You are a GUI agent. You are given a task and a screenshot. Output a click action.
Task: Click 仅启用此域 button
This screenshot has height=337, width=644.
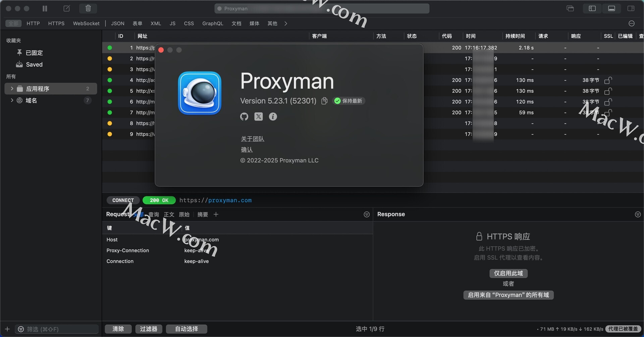coord(508,274)
